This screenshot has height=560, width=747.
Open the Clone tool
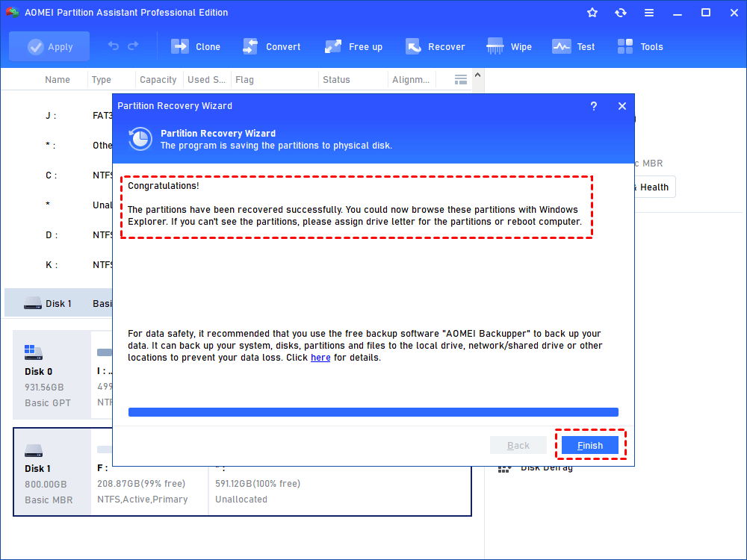pyautogui.click(x=195, y=46)
